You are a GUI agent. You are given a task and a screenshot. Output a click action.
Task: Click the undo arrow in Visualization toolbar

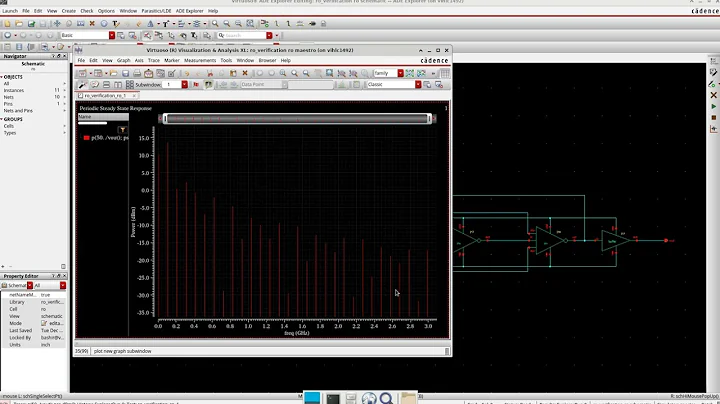pos(187,73)
